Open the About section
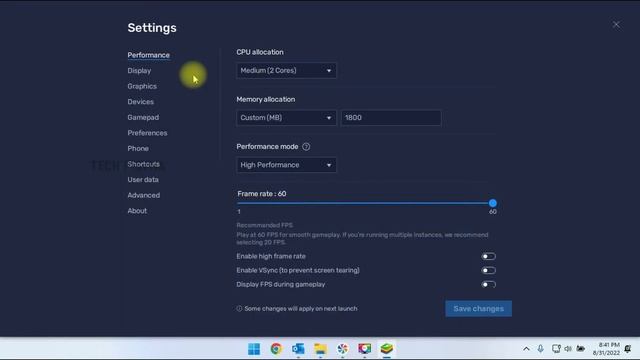 137,211
